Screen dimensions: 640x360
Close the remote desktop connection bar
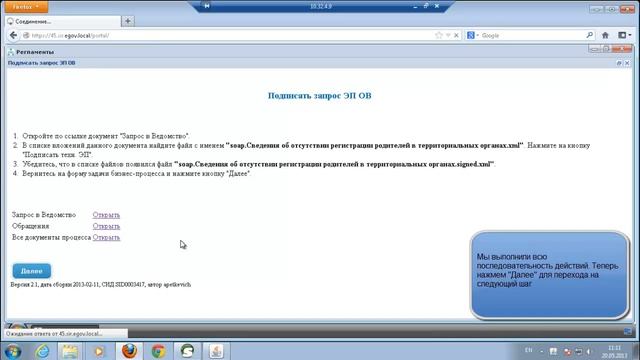click(437, 6)
